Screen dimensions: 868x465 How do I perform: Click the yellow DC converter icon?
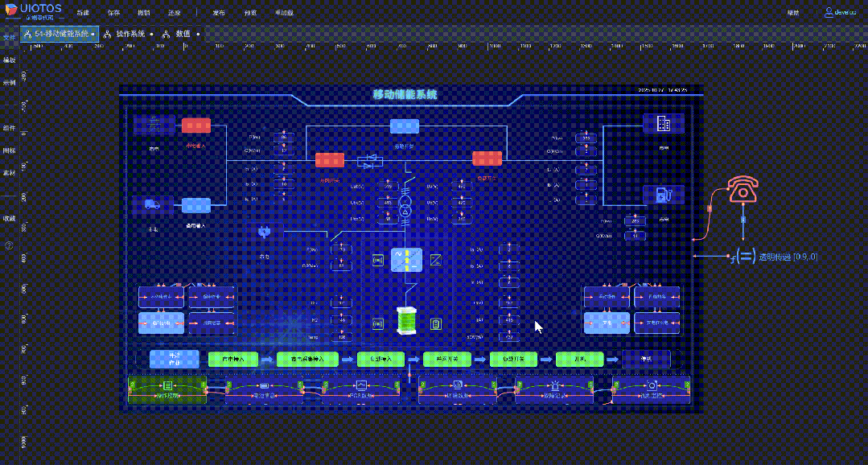click(436, 260)
